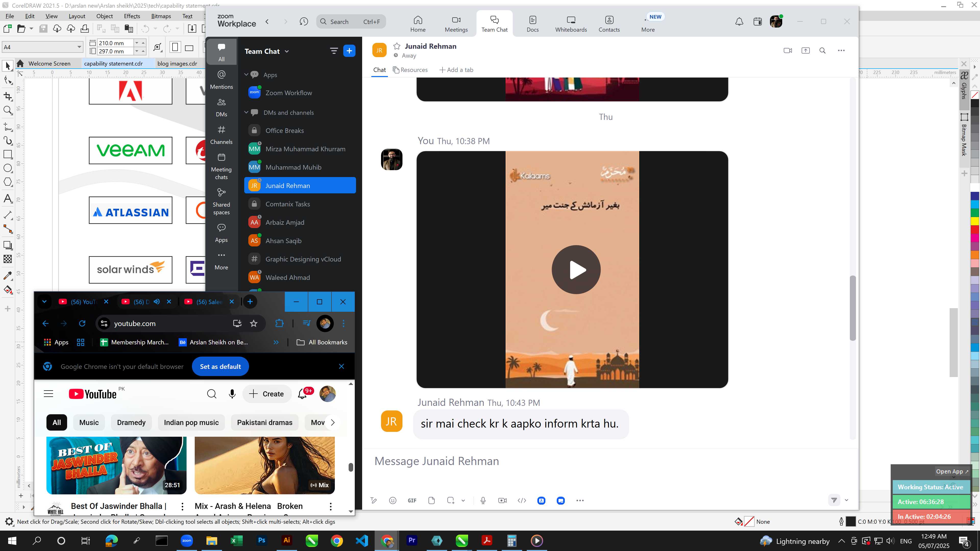Expand screenshot tool dropdown in message toolbar
This screenshot has width=980, height=551.
coord(463,500)
